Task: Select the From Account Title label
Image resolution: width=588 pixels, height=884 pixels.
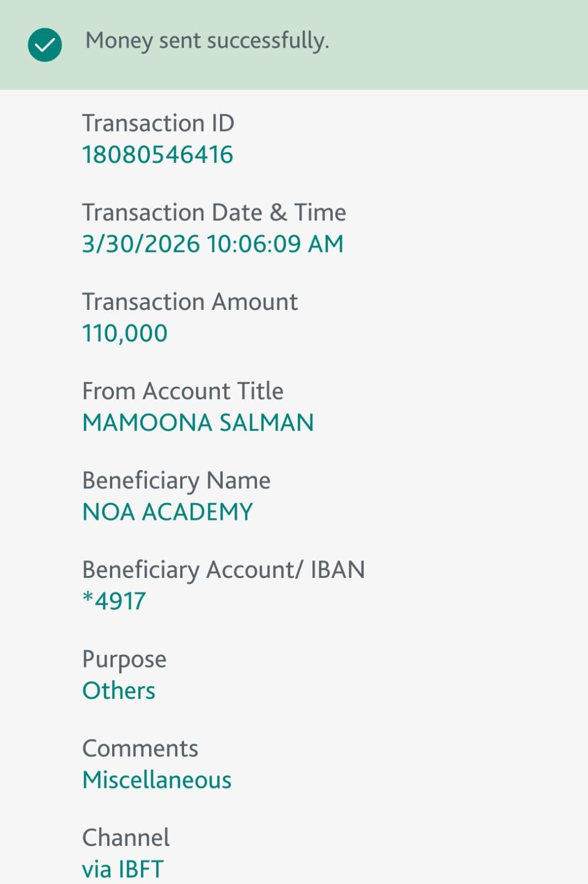Action: 182,391
